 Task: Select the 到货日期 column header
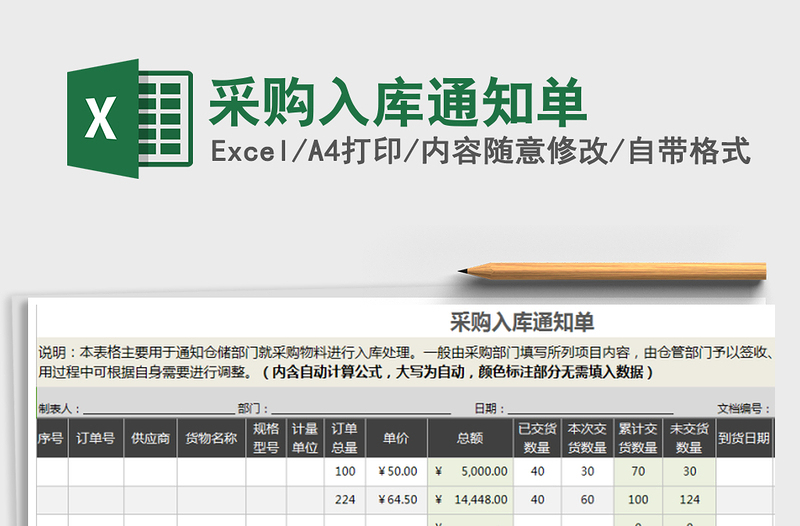click(744, 438)
